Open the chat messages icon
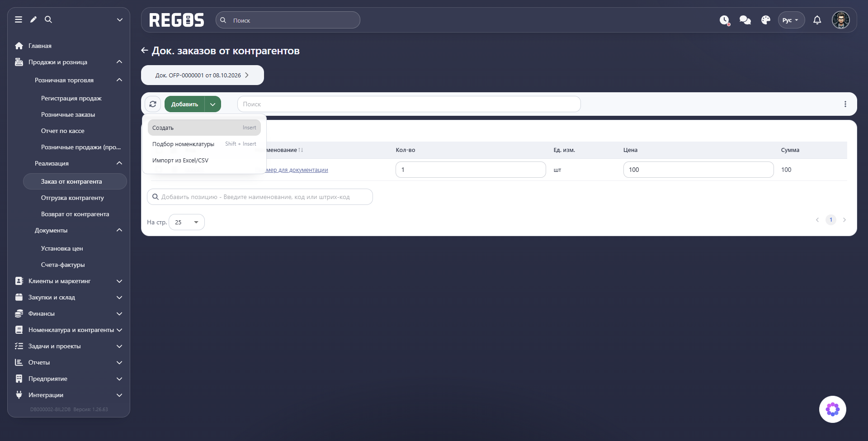Viewport: 868px width, 441px height. (745, 20)
